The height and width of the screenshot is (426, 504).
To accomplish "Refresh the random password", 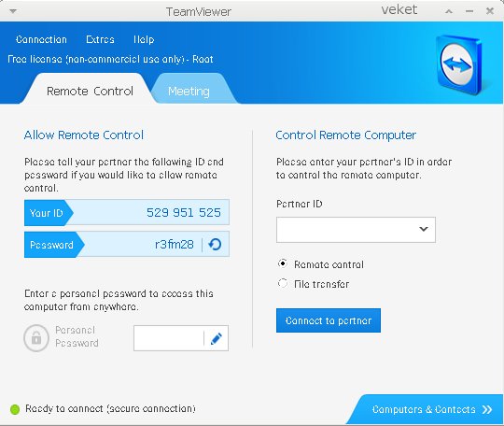I will (215, 245).
